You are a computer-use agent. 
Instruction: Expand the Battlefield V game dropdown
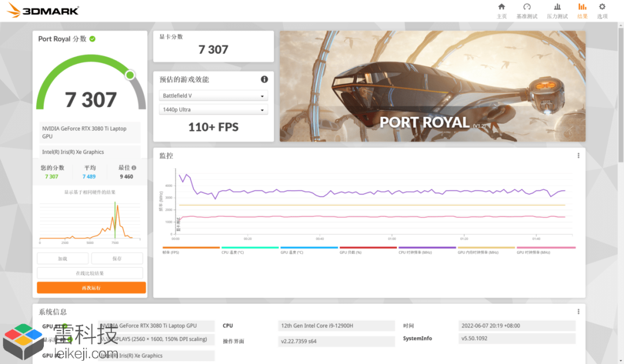[x=213, y=96]
